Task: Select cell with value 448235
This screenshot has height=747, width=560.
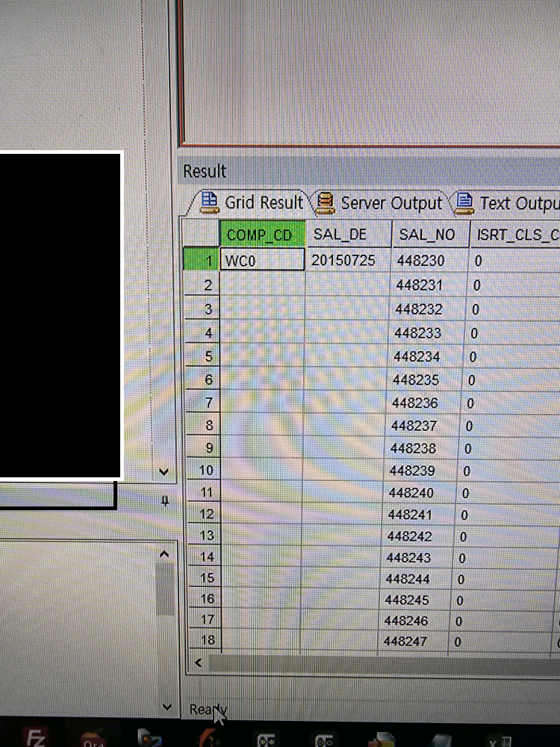Action: click(x=424, y=379)
